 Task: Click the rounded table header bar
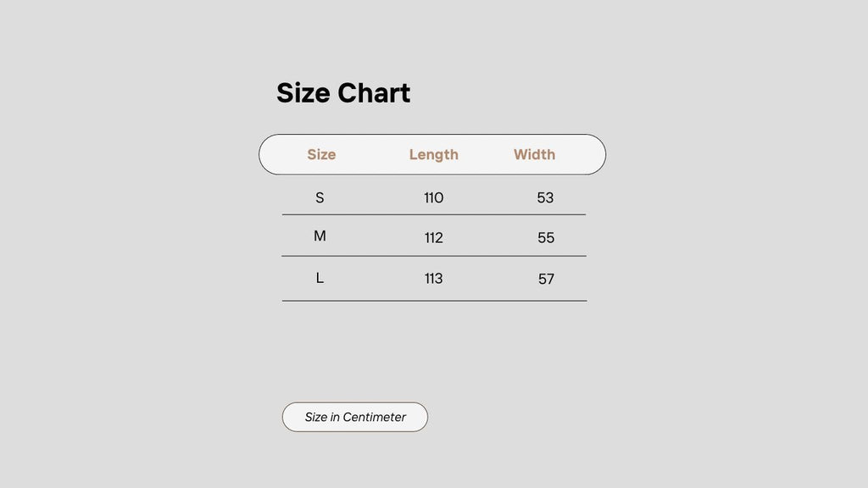[432, 154]
